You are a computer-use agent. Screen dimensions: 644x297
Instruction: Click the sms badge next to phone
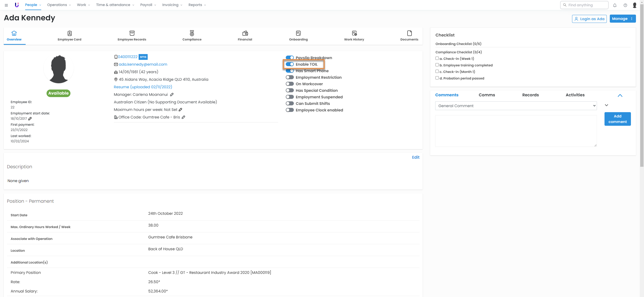143,57
